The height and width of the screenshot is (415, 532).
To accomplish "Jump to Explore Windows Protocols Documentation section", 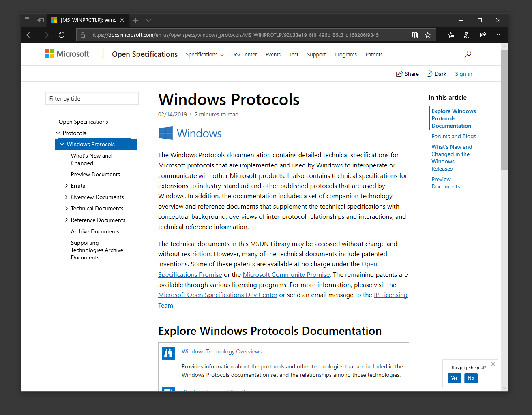I will [453, 118].
